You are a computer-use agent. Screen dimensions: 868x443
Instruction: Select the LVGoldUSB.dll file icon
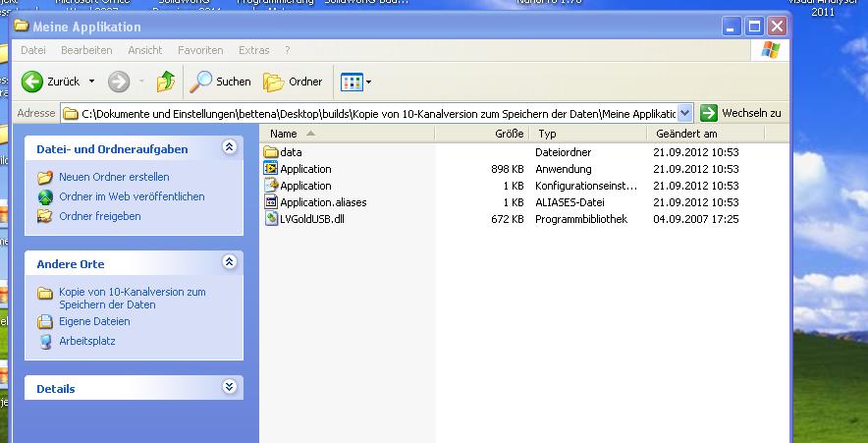[x=271, y=219]
